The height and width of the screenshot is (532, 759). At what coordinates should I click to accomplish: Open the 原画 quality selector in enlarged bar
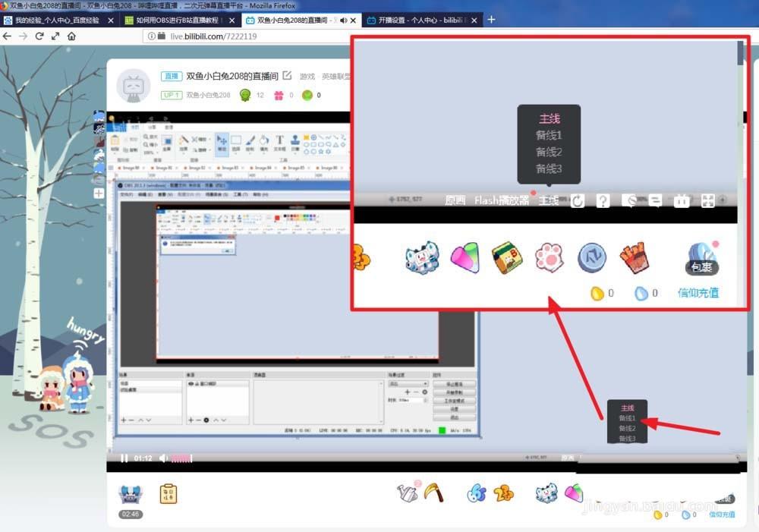(x=455, y=200)
